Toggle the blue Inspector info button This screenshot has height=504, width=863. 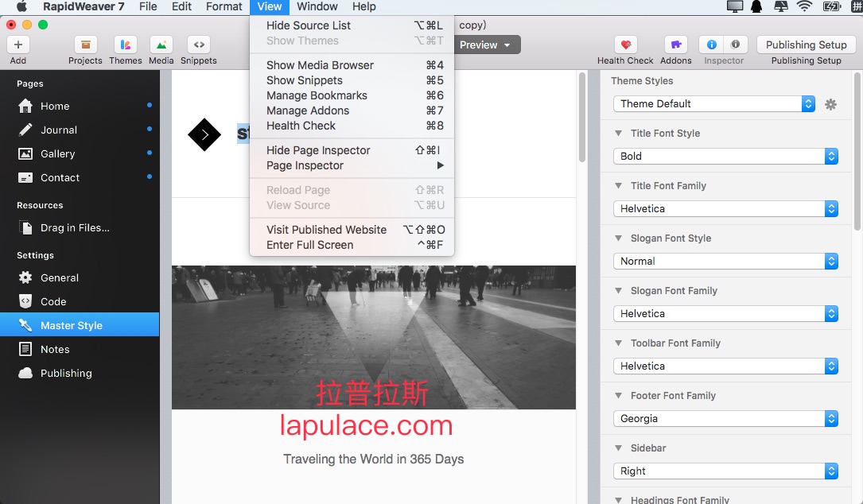pyautogui.click(x=711, y=45)
